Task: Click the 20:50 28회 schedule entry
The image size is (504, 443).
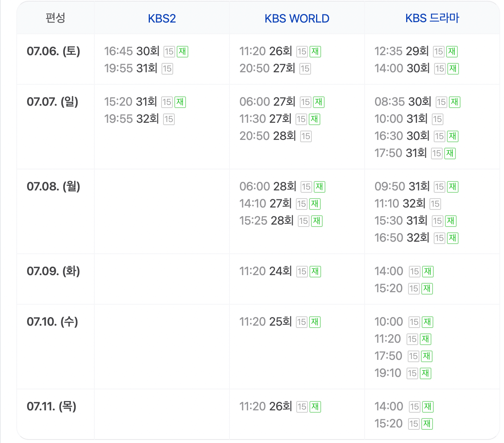Action: tap(268, 136)
